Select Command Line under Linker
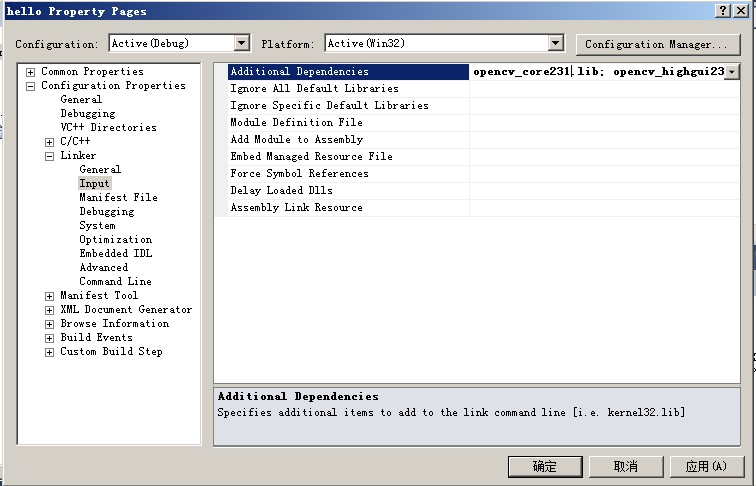Screen dimensions: 756x486 tap(115, 281)
